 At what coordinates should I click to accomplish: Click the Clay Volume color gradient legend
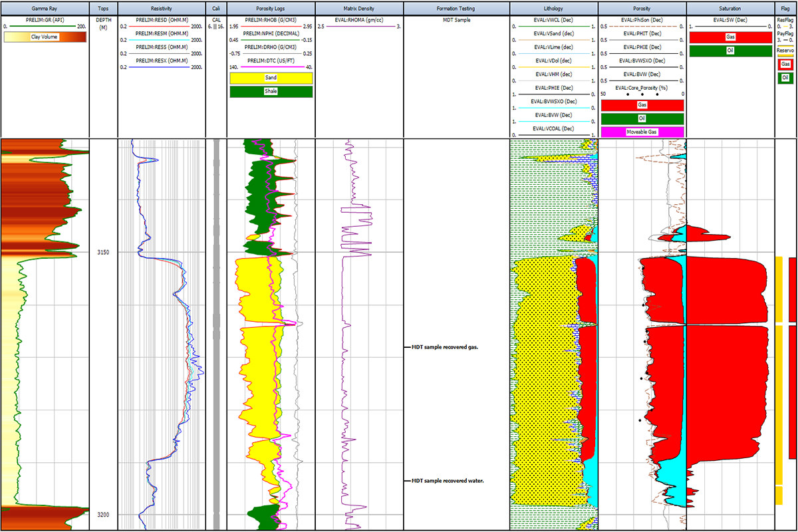(45, 37)
